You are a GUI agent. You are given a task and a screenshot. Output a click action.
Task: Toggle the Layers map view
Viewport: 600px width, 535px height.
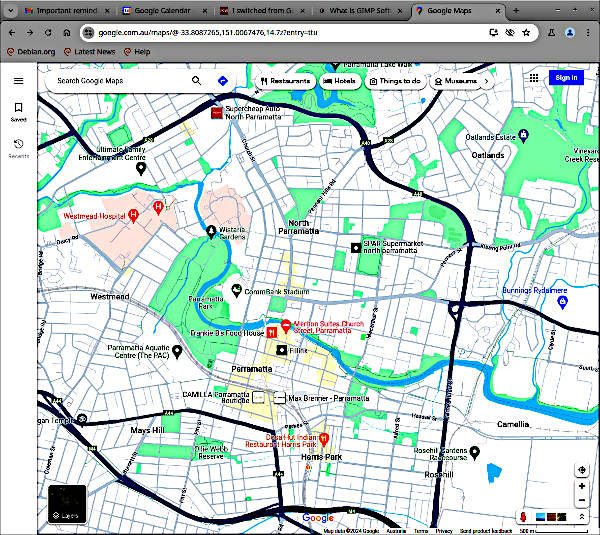[65, 504]
